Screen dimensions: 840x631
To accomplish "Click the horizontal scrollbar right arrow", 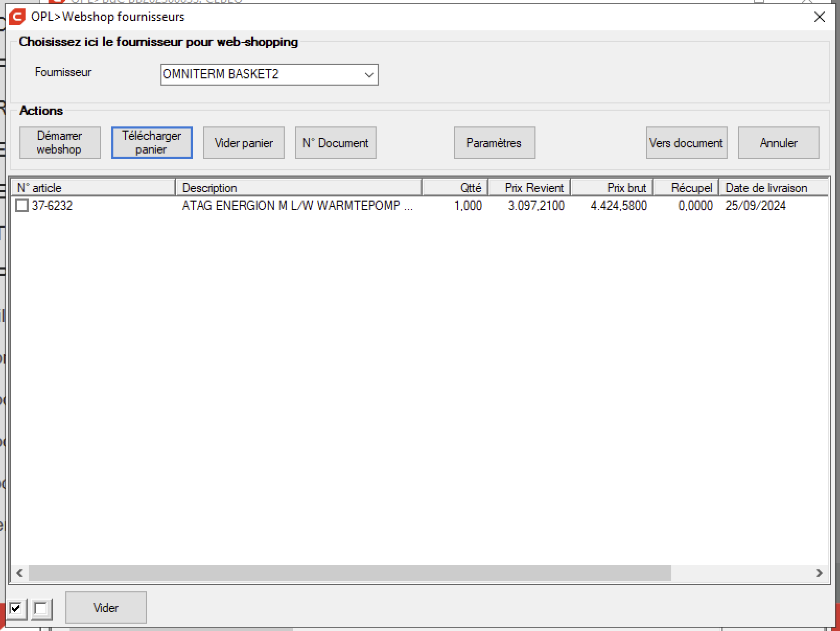I will pos(819,573).
